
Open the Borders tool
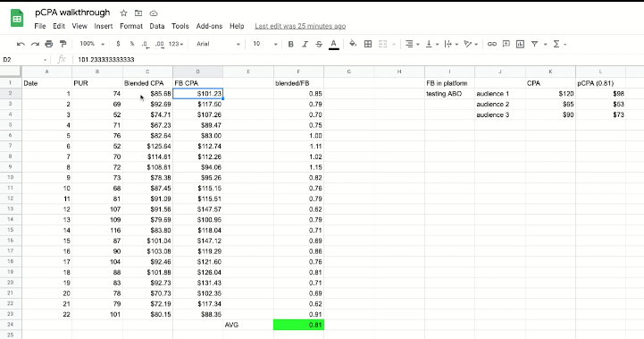pos(368,44)
